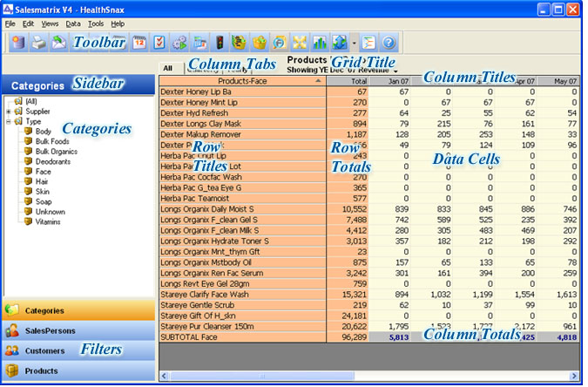Click the gears with play arrow icon
The width and height of the screenshot is (588, 387).
[x=180, y=43]
